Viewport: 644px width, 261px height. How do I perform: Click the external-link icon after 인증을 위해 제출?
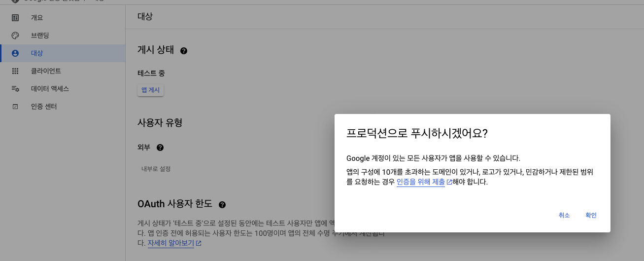click(449, 182)
